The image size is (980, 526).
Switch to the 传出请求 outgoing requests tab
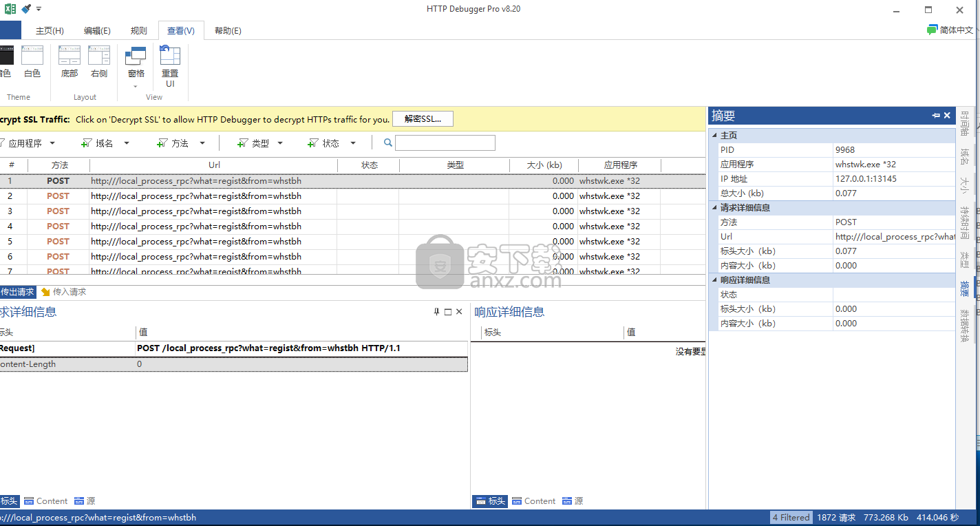[18, 292]
